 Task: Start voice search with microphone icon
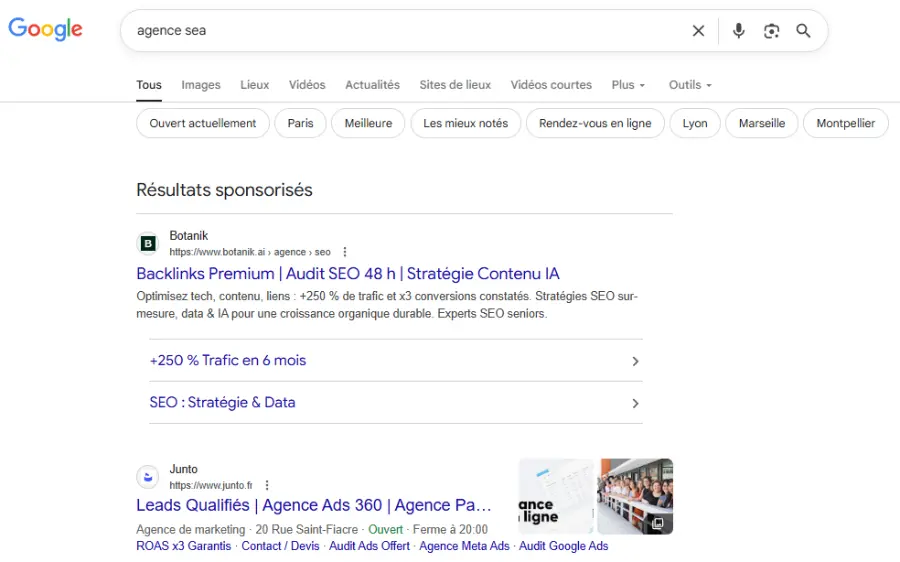(x=739, y=31)
